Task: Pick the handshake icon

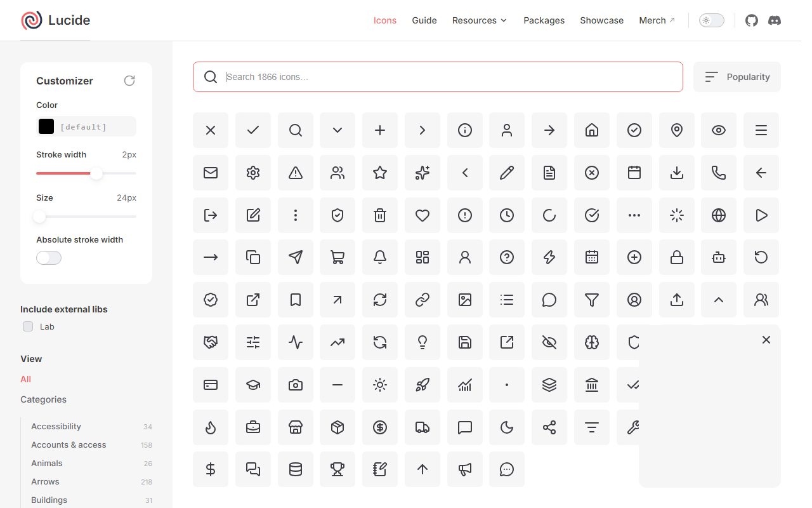Action: [211, 342]
